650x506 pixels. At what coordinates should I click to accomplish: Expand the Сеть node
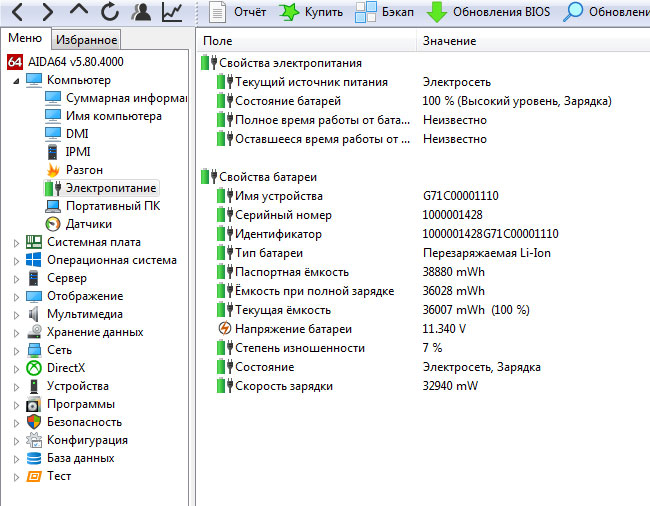tap(16, 351)
